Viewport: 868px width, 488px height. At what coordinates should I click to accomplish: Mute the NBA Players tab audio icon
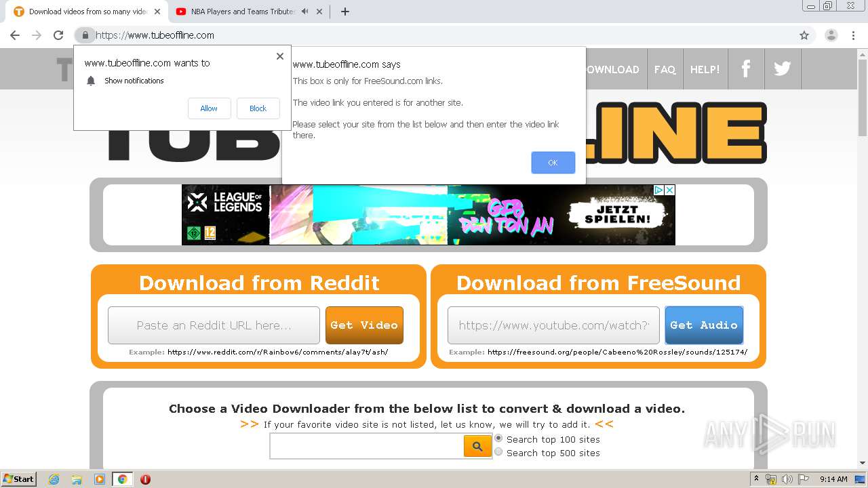304,12
